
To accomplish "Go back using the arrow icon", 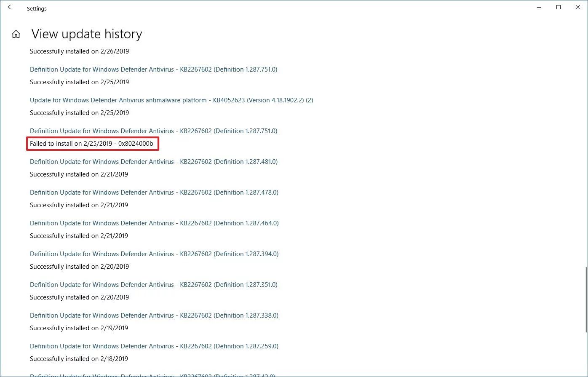I will point(11,7).
